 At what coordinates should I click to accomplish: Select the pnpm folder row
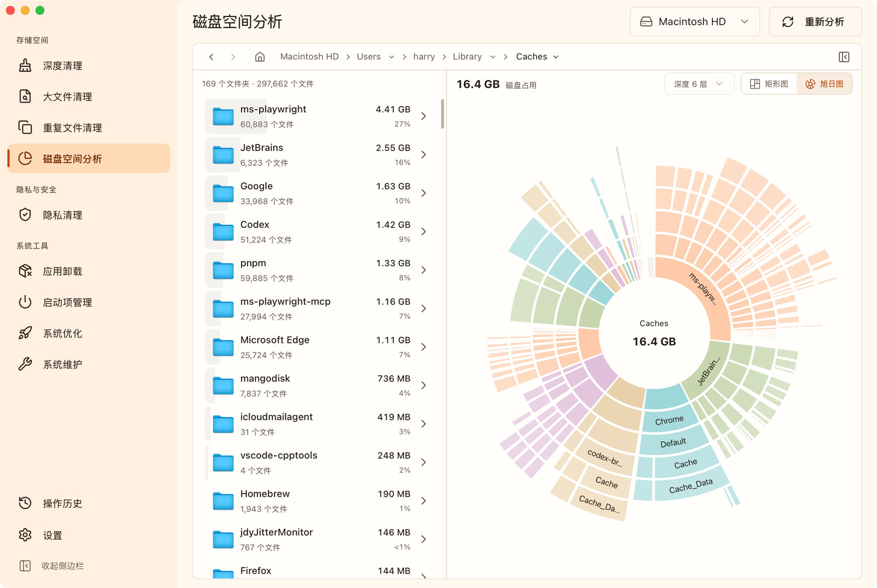click(x=318, y=270)
